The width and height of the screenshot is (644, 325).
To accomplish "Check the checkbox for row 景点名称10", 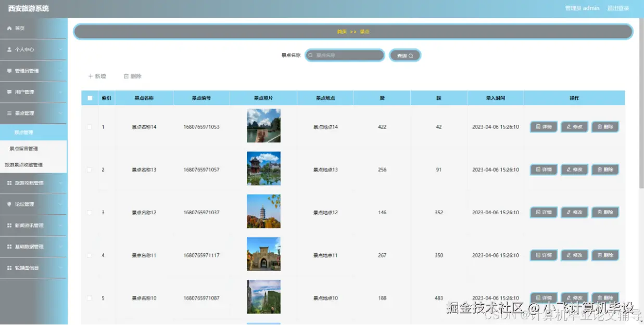I will point(90,298).
